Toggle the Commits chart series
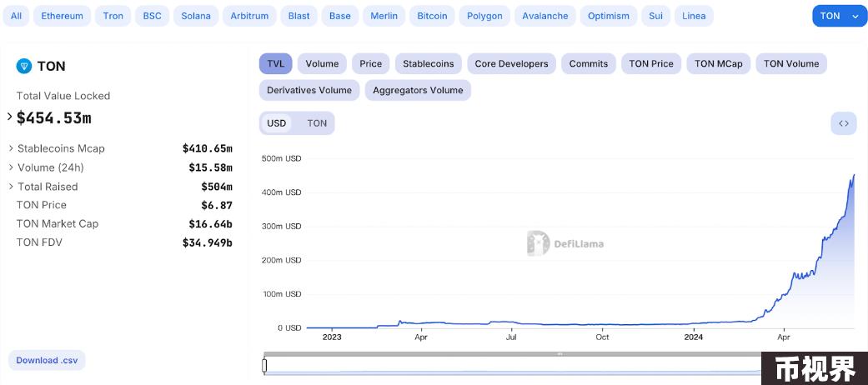 589,63
